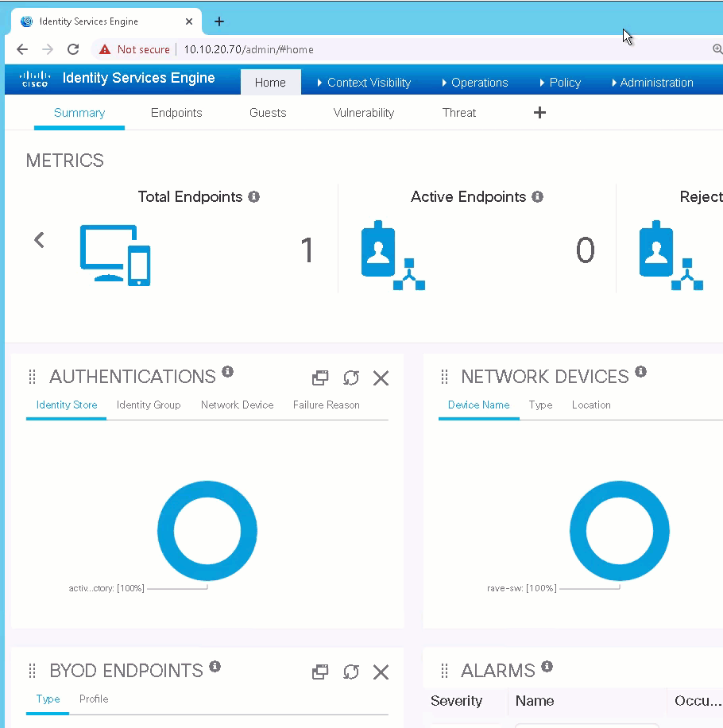Click the BYOD Endpoints drag handle
This screenshot has width=723, height=728.
(32, 671)
